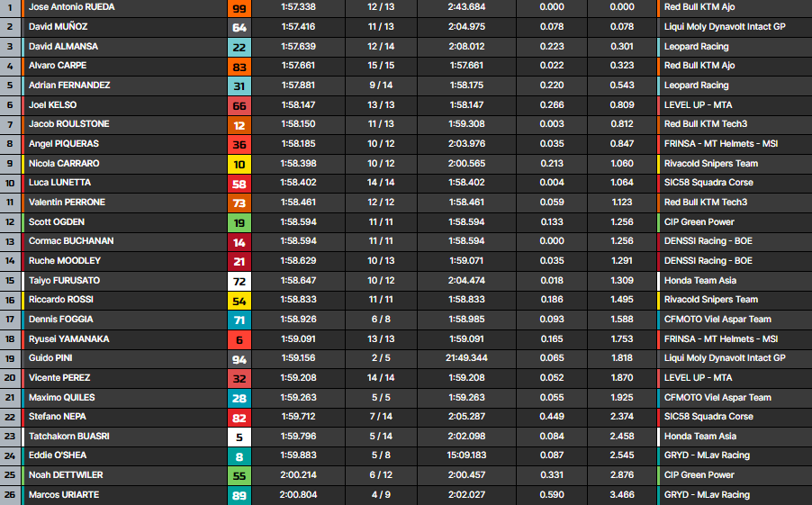Image resolution: width=812 pixels, height=505 pixels.
Task: Click the orange number 83 badge
Action: pos(239,66)
